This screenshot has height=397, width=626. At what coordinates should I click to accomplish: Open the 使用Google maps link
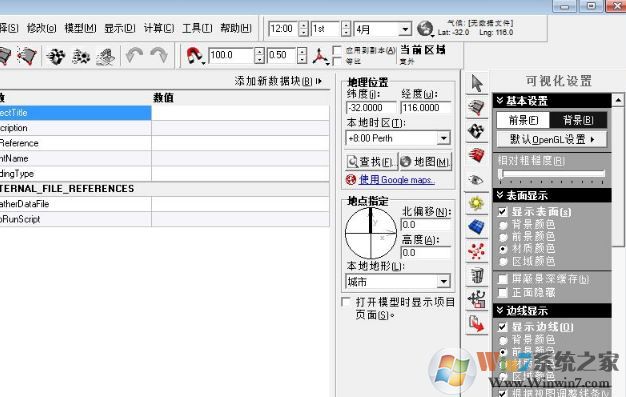(396, 180)
